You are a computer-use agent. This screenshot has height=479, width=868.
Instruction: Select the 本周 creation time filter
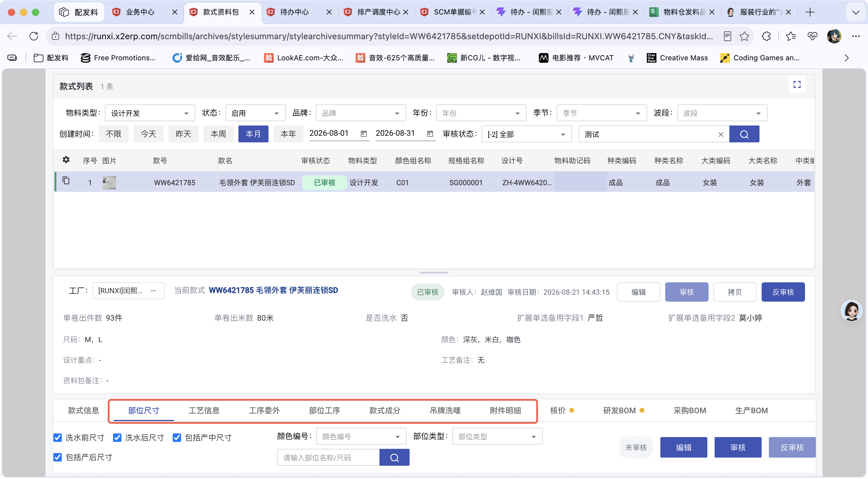pyautogui.click(x=218, y=134)
